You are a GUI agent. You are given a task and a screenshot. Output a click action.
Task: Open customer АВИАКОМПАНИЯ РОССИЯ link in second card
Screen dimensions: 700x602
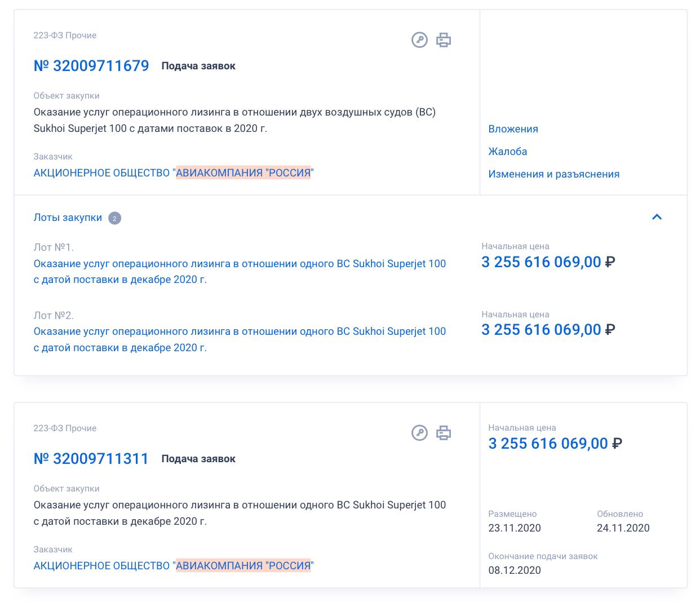(174, 566)
